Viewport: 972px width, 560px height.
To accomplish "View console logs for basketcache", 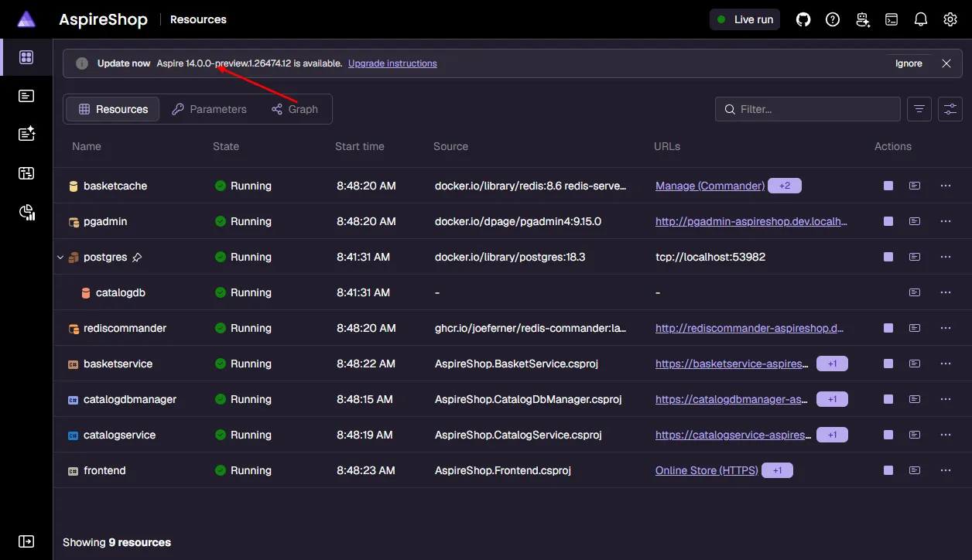I will pos(915,186).
